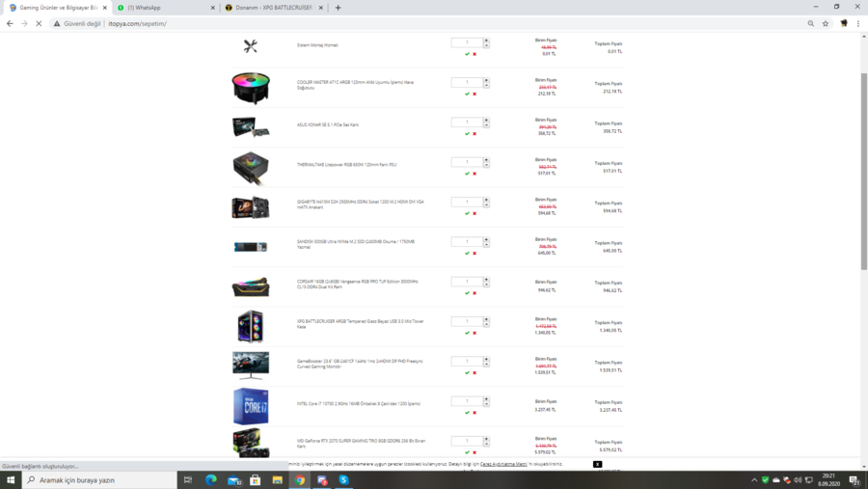The height and width of the screenshot is (489, 868).
Task: Delete GameBooster curved monitor from cart
Action: (x=475, y=373)
